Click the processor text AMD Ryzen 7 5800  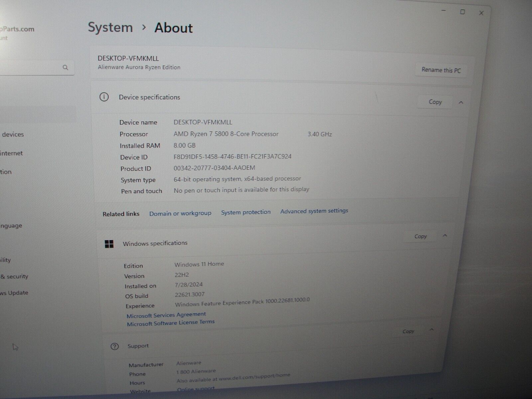[x=226, y=134]
